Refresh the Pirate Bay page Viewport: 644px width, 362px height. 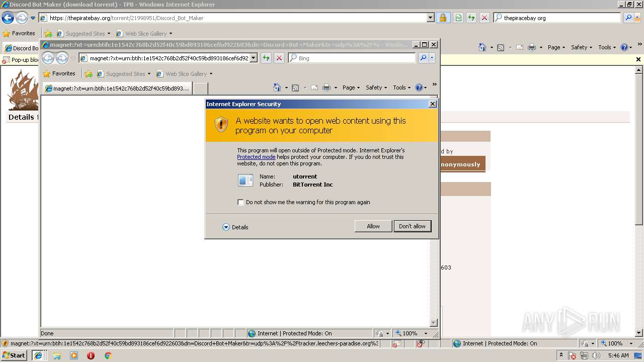point(471,18)
